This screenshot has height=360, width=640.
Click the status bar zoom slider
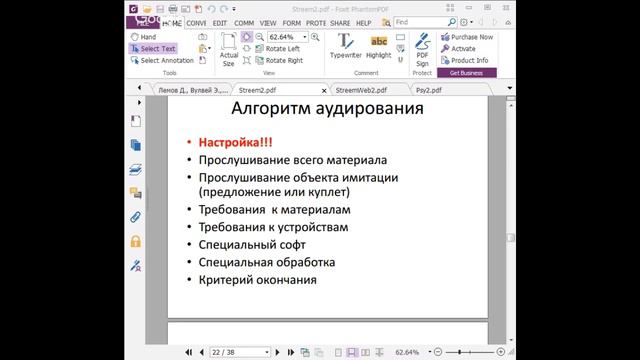click(x=469, y=352)
